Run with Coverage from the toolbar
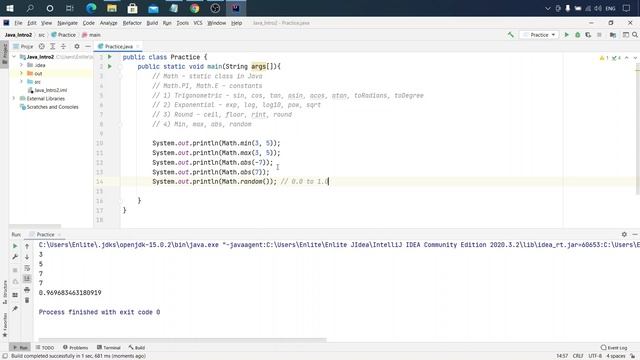 [588, 35]
